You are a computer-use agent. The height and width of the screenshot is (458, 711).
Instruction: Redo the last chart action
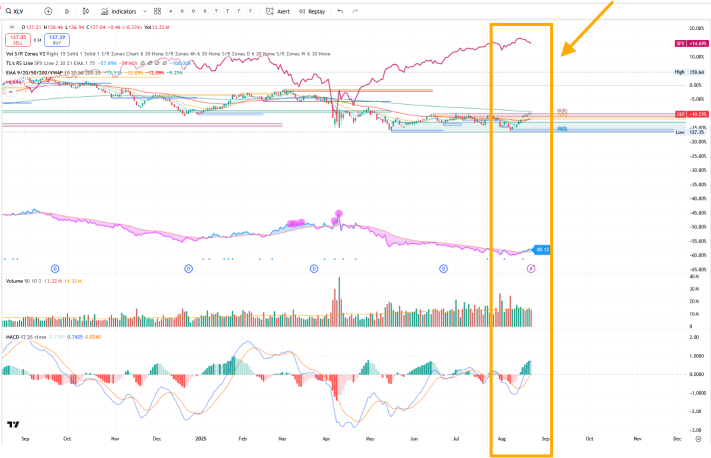pos(355,11)
